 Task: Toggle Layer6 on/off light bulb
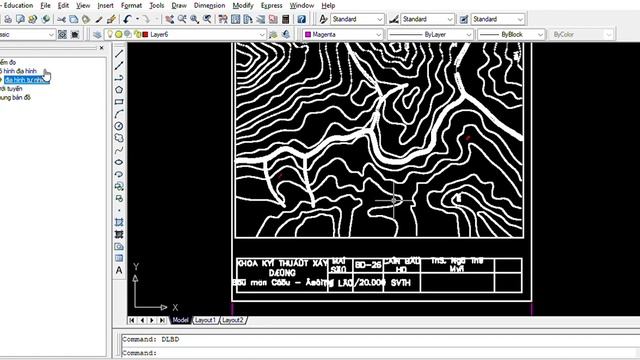point(109,35)
